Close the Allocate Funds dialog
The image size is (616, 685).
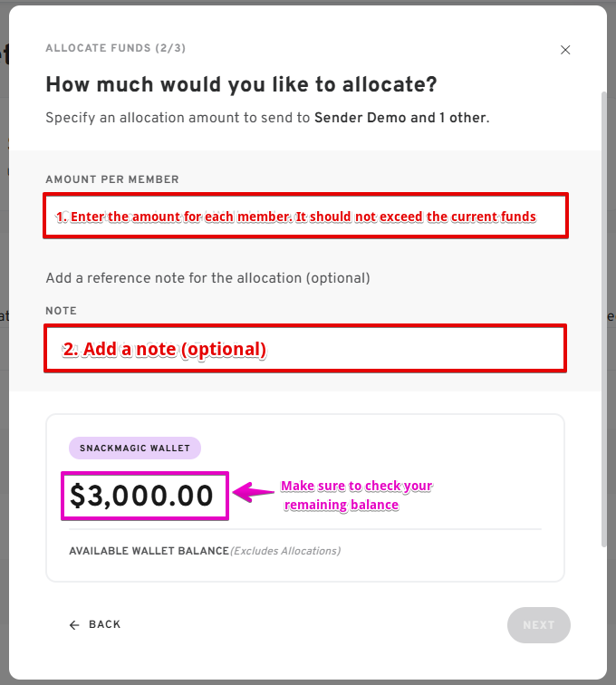tap(565, 50)
